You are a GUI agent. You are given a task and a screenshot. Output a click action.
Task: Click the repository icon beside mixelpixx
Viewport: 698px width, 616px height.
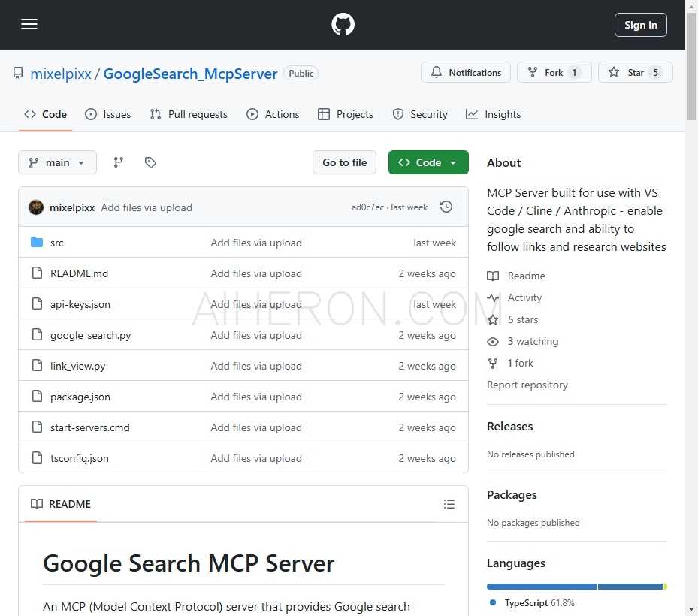coord(18,73)
